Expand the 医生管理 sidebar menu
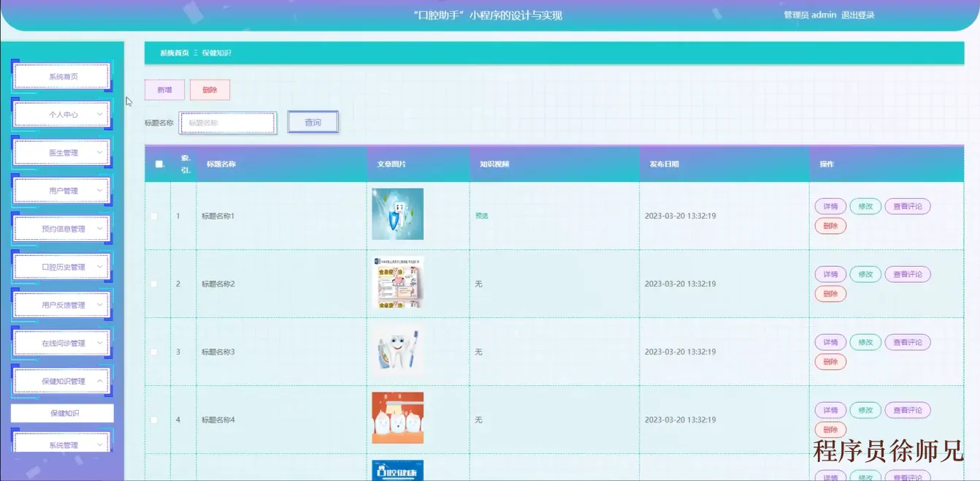Image resolution: width=980 pixels, height=481 pixels. tap(63, 153)
